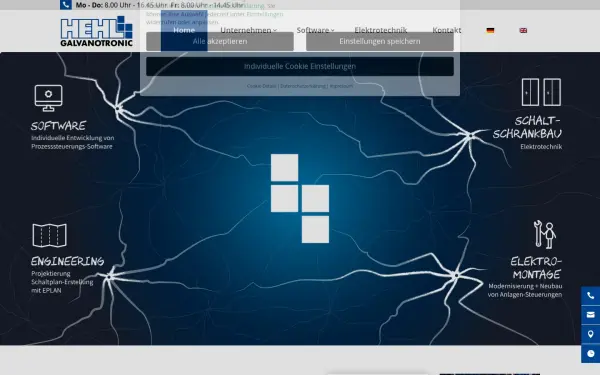The height and width of the screenshot is (375, 600).
Task: Click the phone icon in the top bar
Action: point(66,5)
